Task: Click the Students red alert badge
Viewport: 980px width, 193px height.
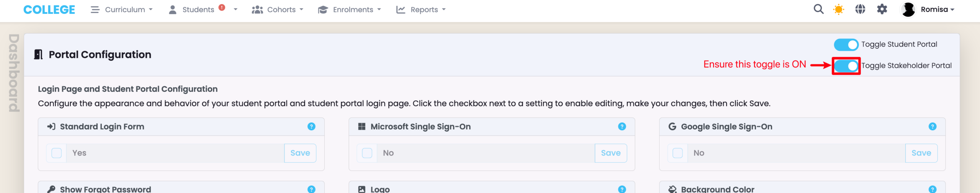Action: click(222, 7)
